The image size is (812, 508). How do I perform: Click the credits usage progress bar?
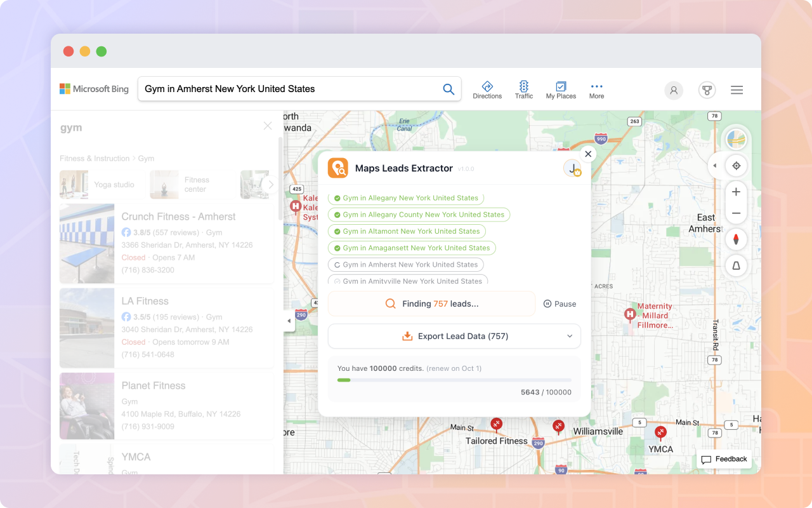[x=454, y=380]
